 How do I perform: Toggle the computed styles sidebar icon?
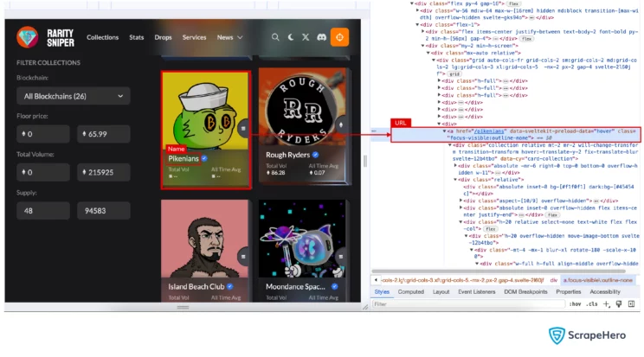click(632, 304)
